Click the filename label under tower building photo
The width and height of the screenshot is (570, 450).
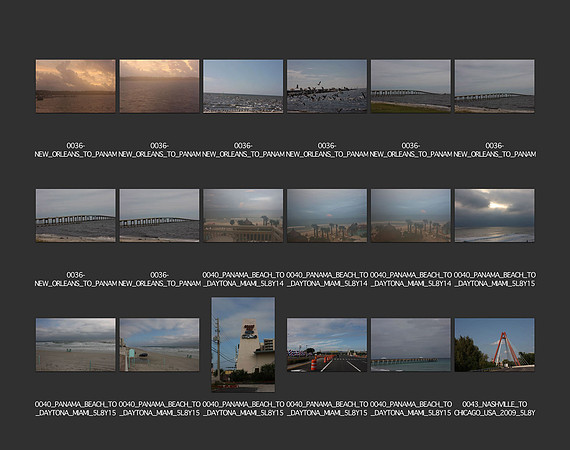(243, 409)
